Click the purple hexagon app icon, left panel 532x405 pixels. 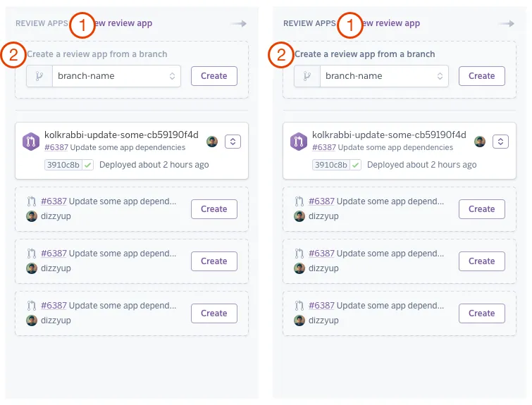tap(31, 142)
